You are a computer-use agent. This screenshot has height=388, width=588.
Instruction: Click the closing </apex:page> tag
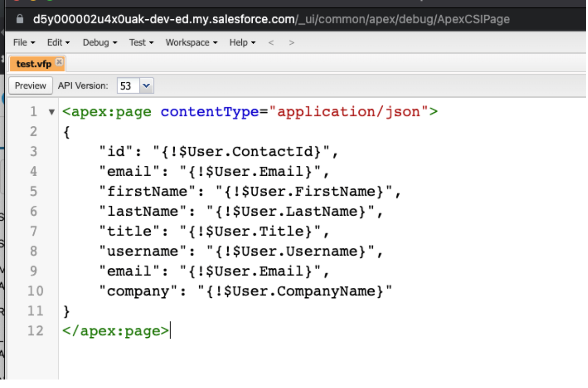point(116,331)
